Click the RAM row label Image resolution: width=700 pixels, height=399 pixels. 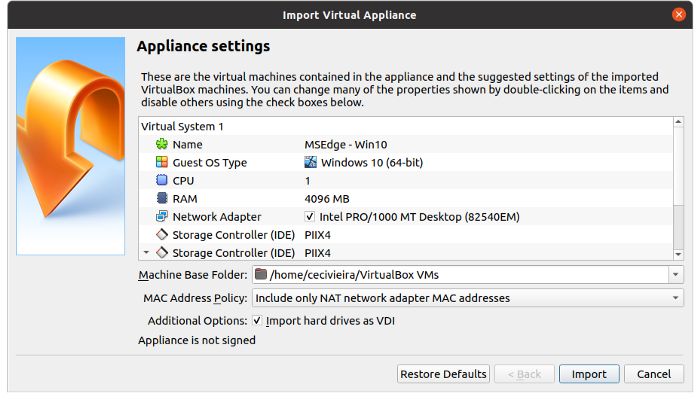185,199
